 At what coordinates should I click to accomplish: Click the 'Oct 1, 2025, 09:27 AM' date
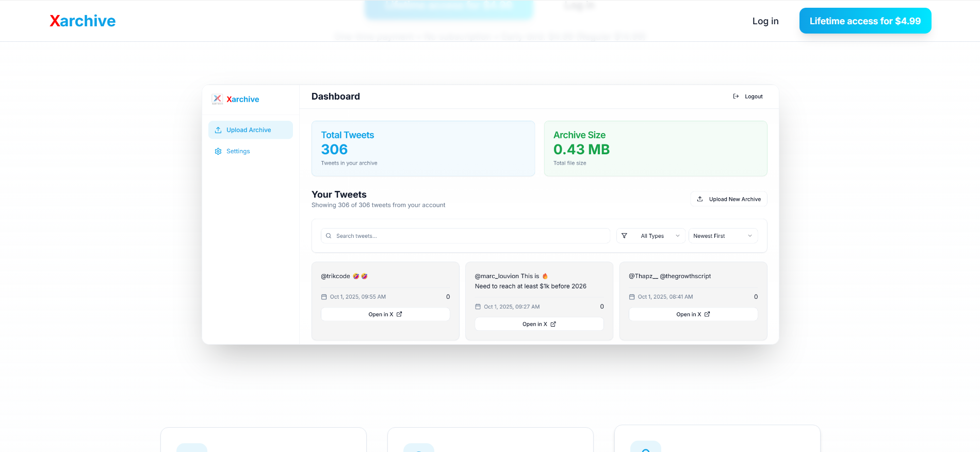tap(512, 306)
